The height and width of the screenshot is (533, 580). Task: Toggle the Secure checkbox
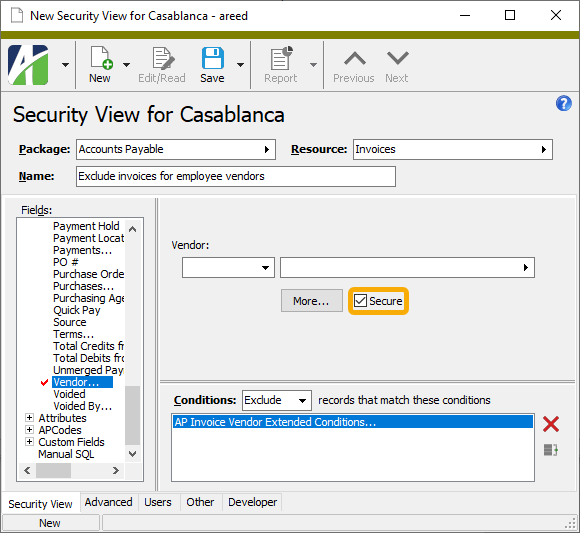[360, 301]
